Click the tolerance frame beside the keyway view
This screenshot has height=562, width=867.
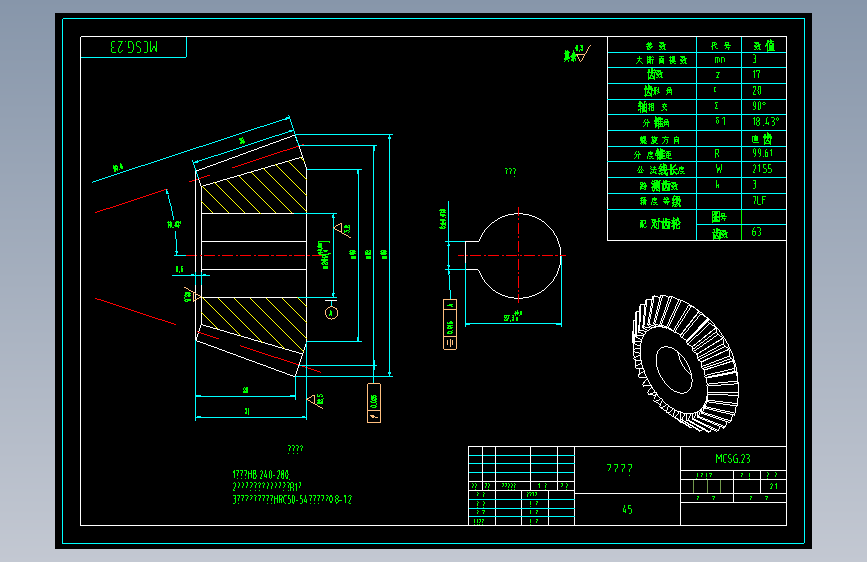tap(450, 324)
